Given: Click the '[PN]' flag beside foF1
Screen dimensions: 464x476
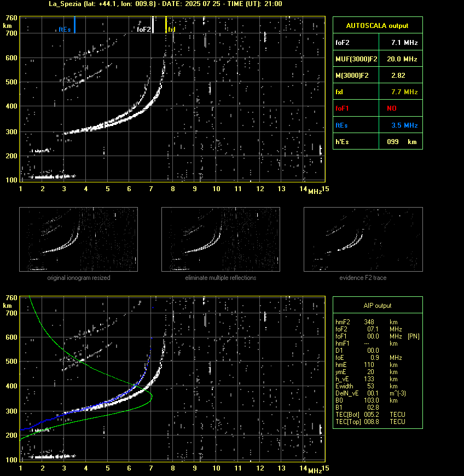Looking at the screenshot, I should 413,336.
